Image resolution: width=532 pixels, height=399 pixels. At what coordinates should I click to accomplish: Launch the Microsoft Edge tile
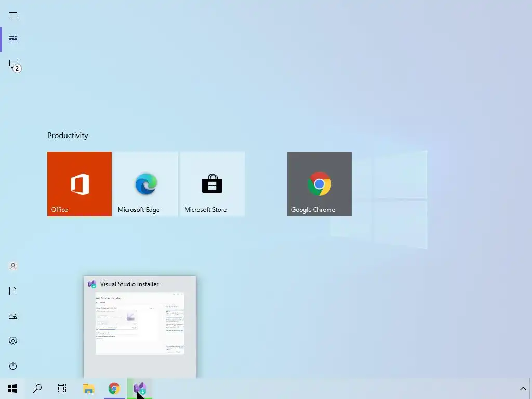click(x=146, y=184)
